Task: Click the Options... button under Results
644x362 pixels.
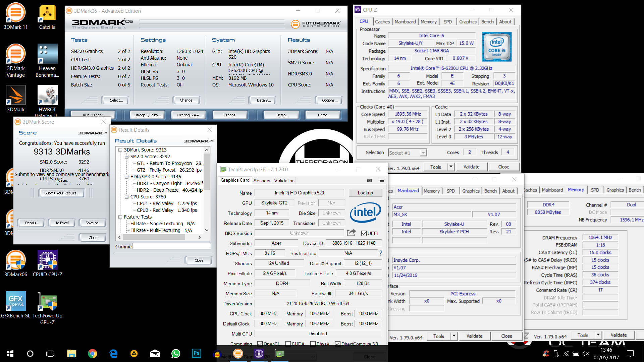Action: click(329, 100)
